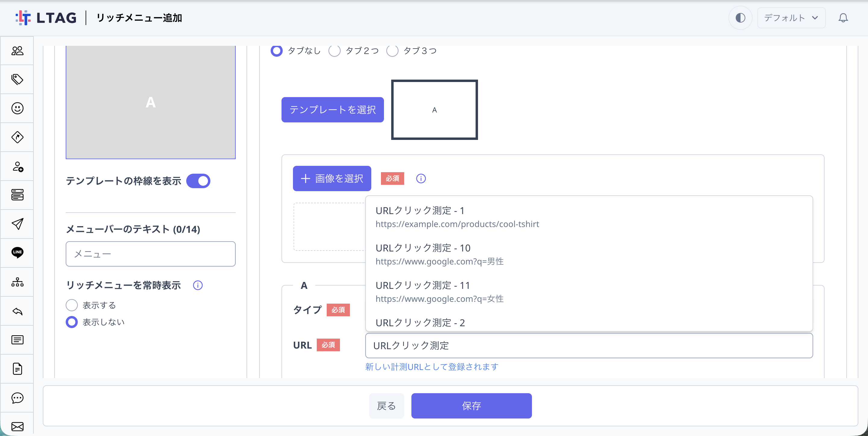Viewport: 868px width, 436px height.
Task: Open the LINE bubble icon in sidebar
Action: (x=17, y=253)
